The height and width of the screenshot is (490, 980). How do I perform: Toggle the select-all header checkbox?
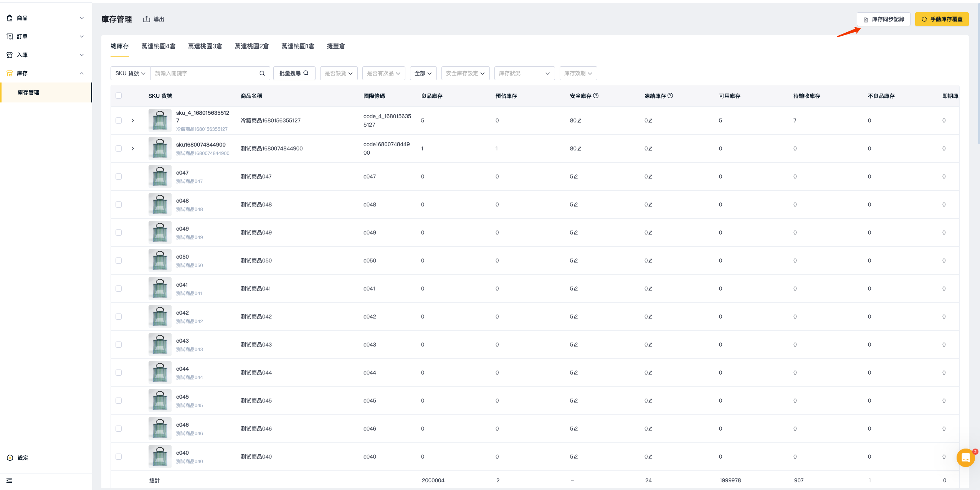click(119, 96)
